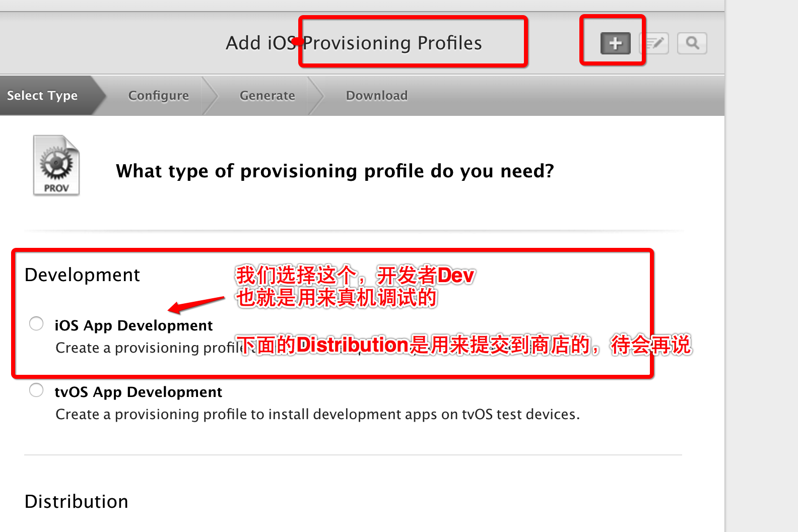Viewport: 798px width, 532px height.
Task: Open the search magnifier icon
Action: tap(692, 43)
